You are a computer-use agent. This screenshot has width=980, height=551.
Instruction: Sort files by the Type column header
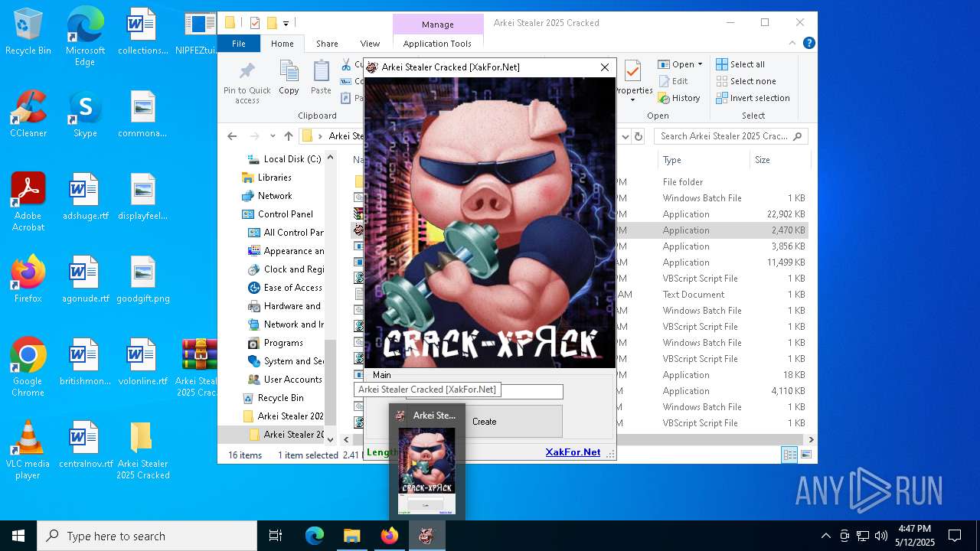point(703,160)
